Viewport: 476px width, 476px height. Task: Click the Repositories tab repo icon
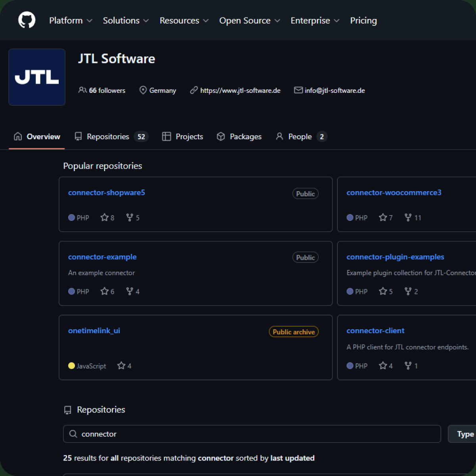(x=79, y=136)
